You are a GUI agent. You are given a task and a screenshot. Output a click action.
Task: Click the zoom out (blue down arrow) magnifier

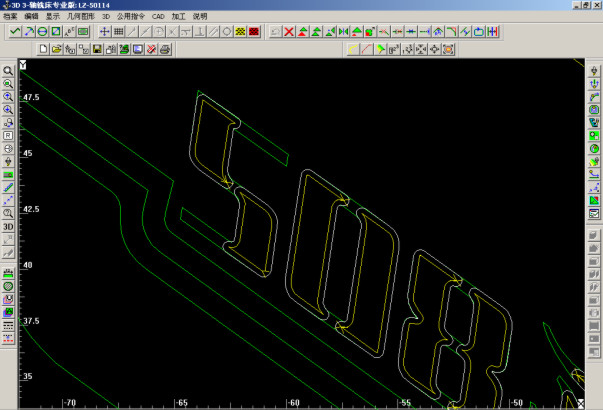click(8, 110)
